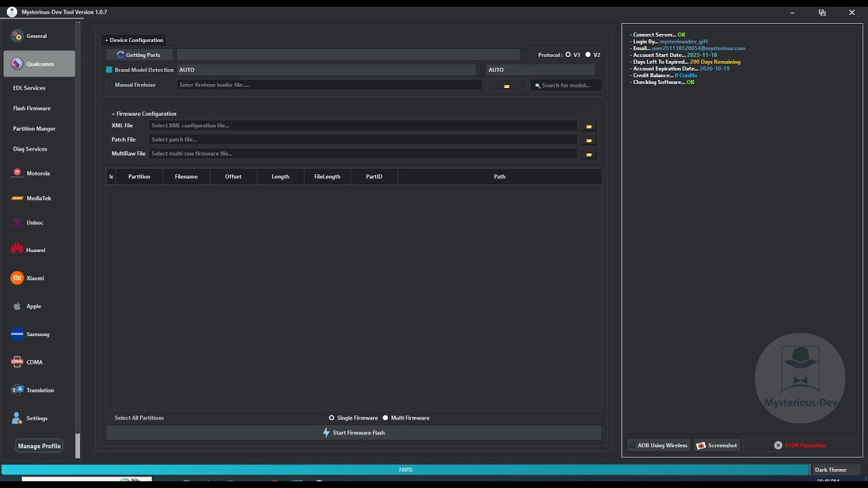Click the firehose loader file field
868x488 pixels.
(330, 85)
